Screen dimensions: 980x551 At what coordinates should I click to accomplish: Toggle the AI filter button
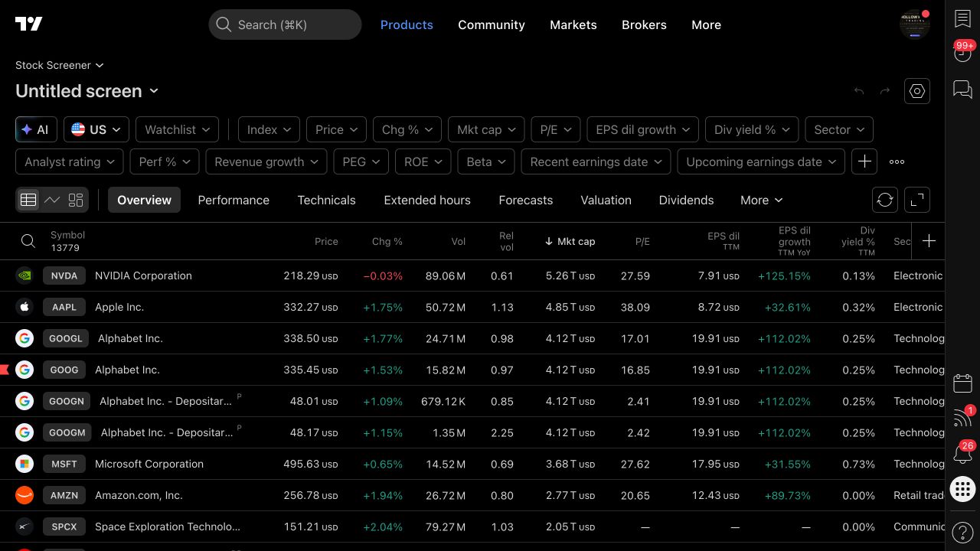(36, 129)
